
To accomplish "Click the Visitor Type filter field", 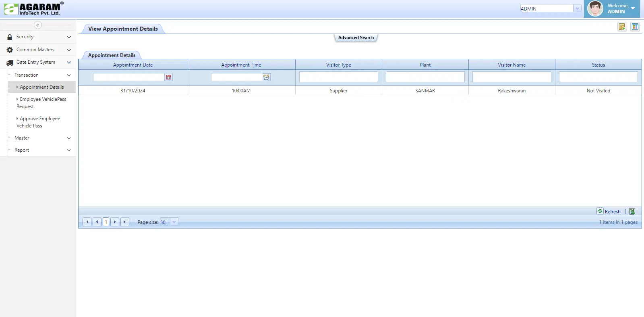I will [x=339, y=77].
